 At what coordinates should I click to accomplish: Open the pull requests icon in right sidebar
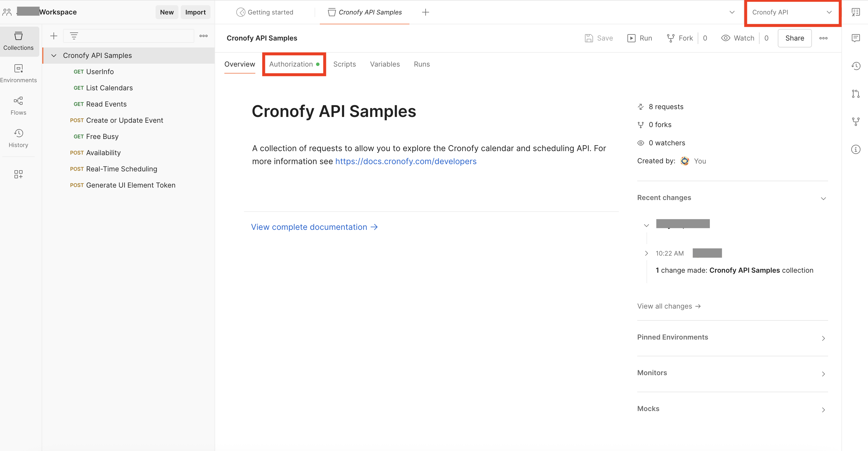tap(856, 93)
